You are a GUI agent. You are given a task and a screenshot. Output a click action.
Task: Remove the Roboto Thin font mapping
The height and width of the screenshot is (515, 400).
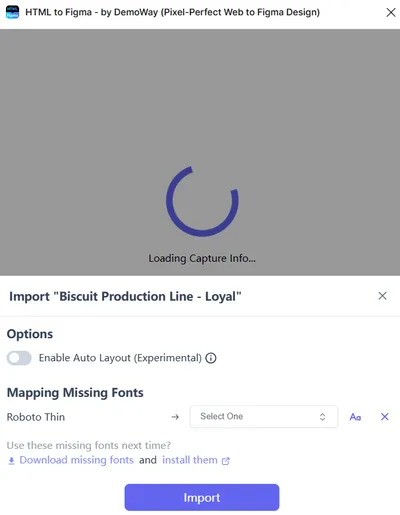click(385, 417)
